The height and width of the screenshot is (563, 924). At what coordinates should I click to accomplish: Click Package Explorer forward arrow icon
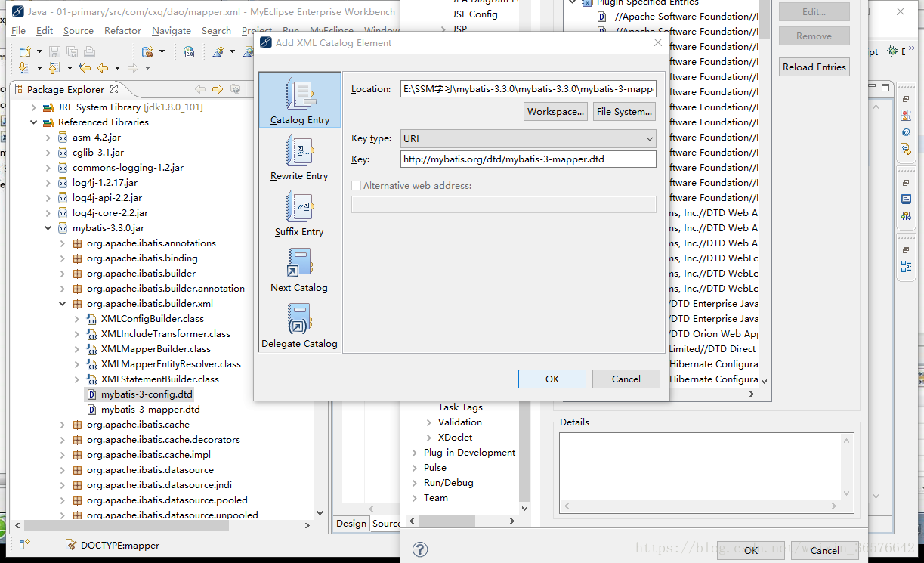point(218,89)
